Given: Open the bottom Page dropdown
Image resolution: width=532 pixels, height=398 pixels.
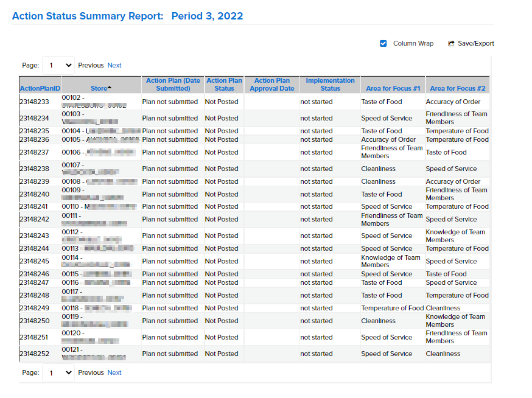Looking at the screenshot, I should coord(58,372).
